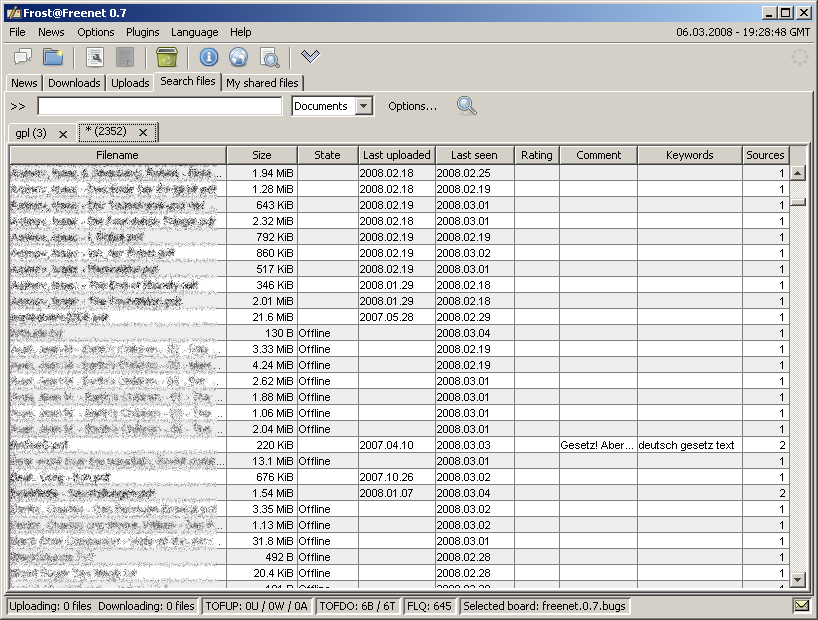Screen dimensions: 818x620
Task: Click the greyed-out document toolbar icon
Action: coord(125,57)
